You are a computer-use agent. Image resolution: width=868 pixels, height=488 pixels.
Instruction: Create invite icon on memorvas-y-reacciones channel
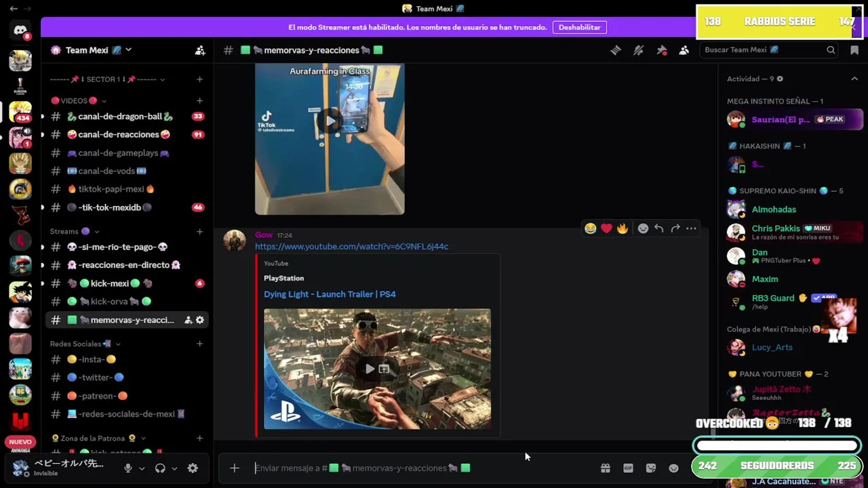188,320
